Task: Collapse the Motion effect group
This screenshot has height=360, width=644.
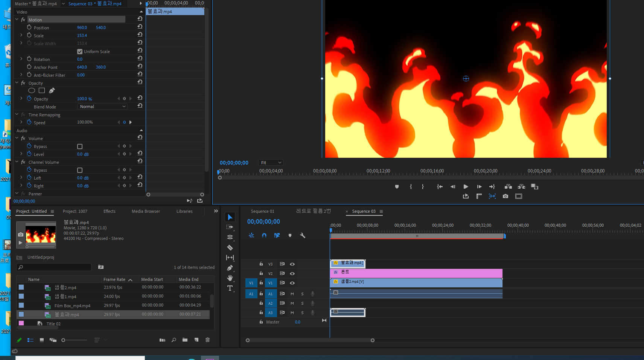Action: 17,20
